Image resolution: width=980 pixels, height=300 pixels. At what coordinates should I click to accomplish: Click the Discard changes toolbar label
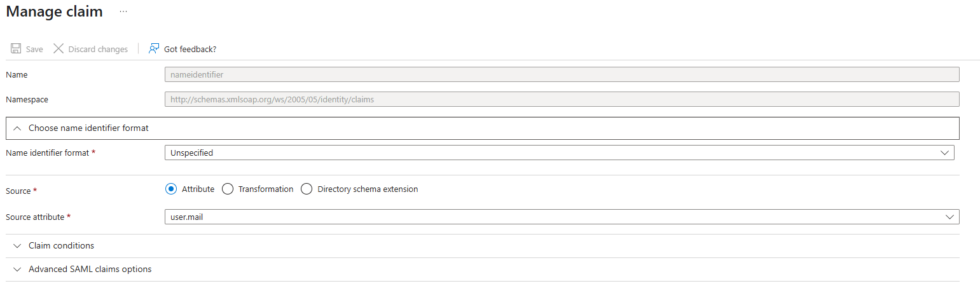pyautogui.click(x=98, y=49)
